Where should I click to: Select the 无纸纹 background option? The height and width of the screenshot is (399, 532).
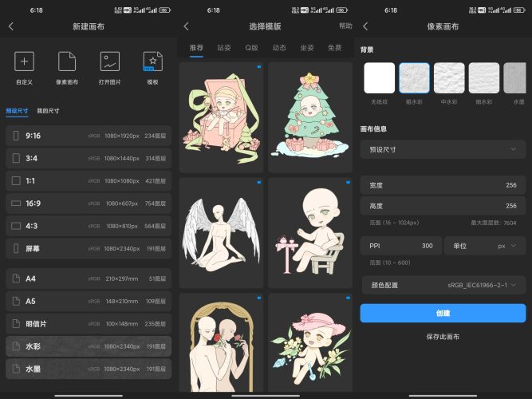tap(379, 78)
